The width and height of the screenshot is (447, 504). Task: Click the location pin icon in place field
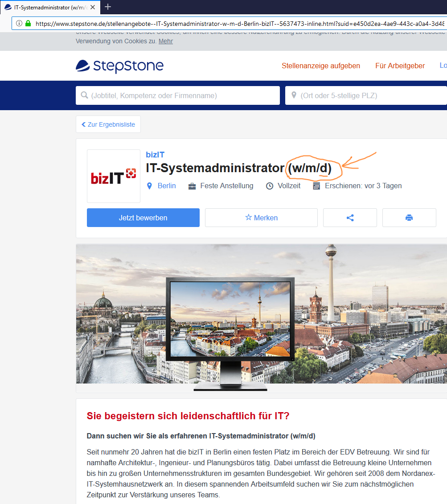[x=294, y=95]
